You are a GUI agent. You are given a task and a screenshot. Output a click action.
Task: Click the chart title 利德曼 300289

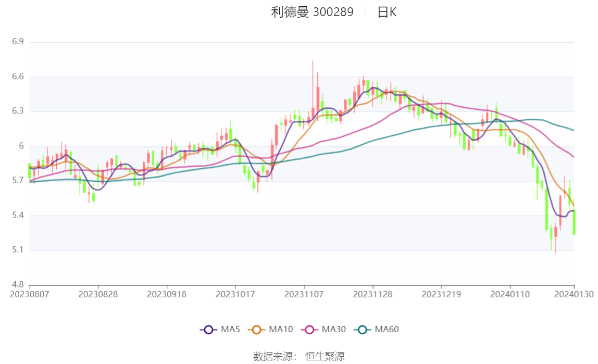click(x=312, y=12)
